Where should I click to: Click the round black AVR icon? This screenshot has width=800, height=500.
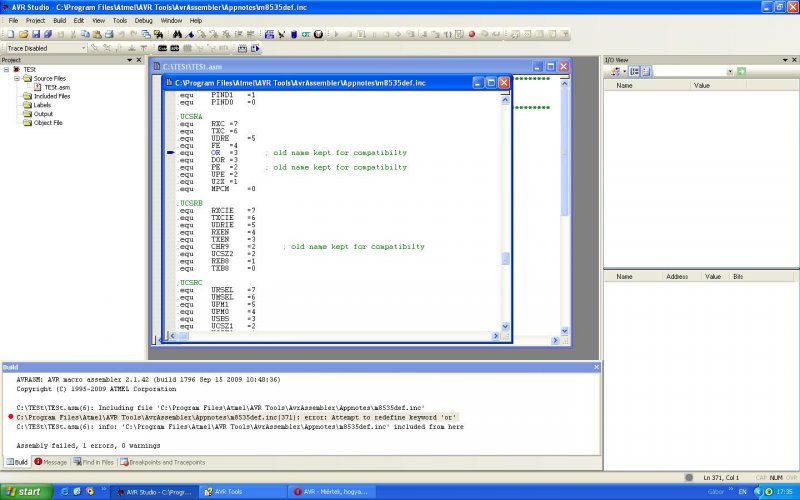[x=318, y=34]
